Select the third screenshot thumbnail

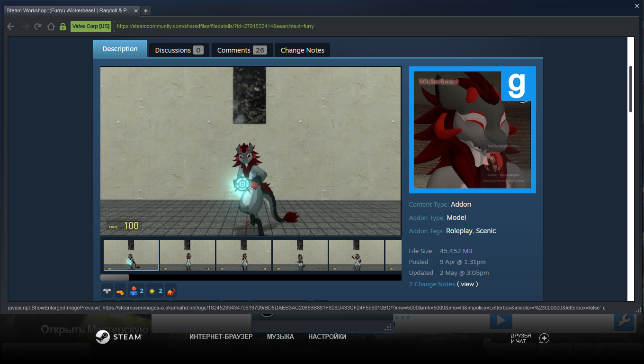pos(244,255)
